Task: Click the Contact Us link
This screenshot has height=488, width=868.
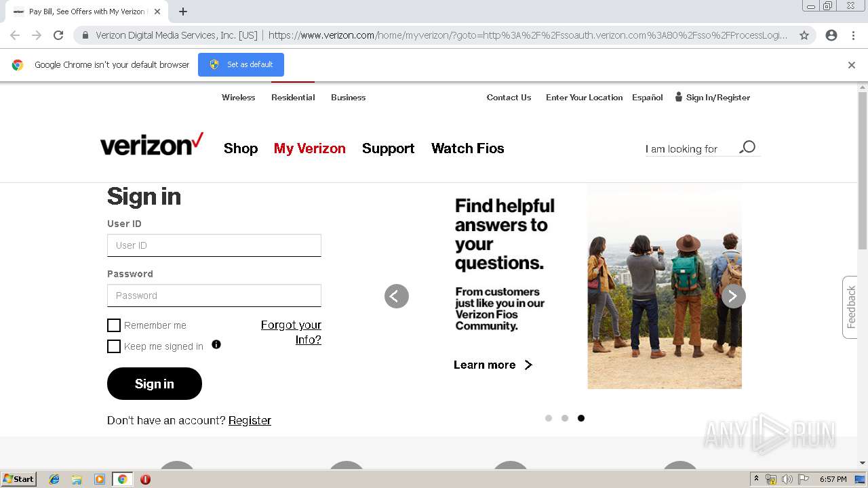Action: point(509,98)
